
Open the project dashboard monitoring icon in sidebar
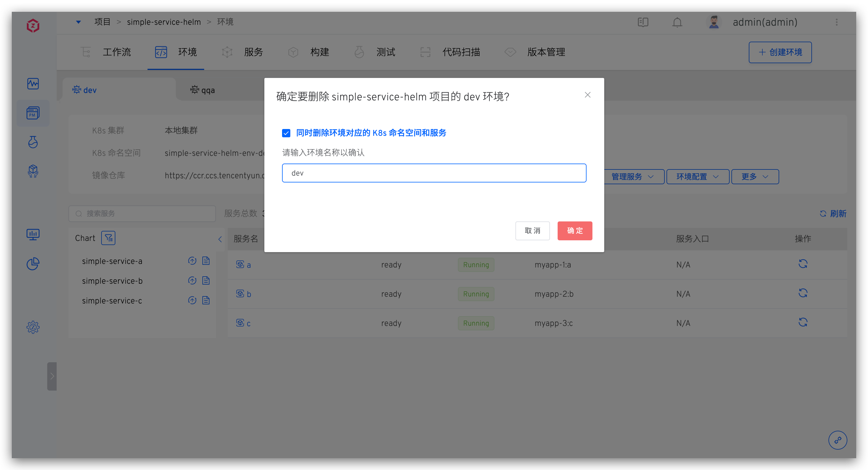[33, 84]
